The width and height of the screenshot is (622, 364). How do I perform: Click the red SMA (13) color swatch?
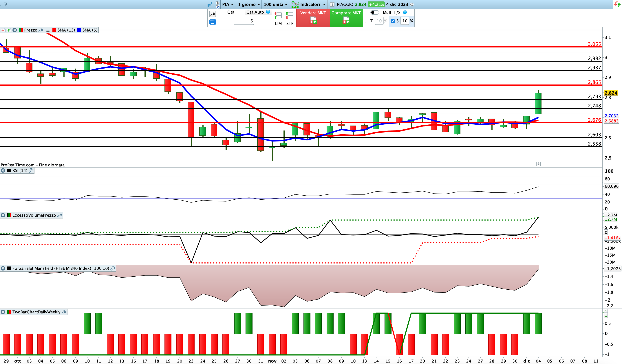click(54, 30)
